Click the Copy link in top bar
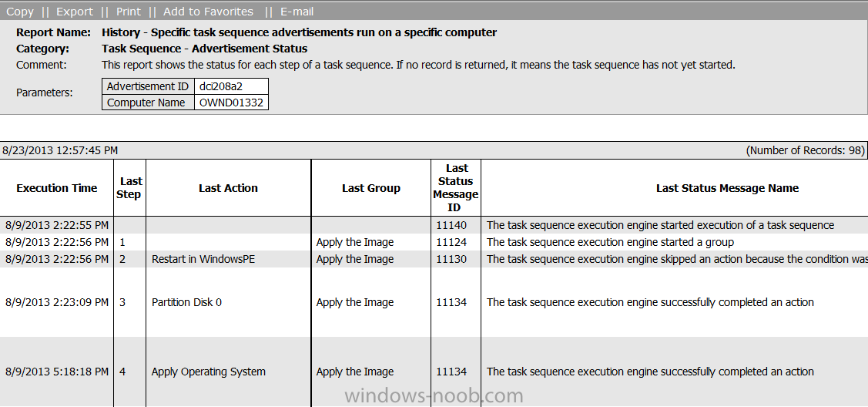 pyautogui.click(x=20, y=12)
